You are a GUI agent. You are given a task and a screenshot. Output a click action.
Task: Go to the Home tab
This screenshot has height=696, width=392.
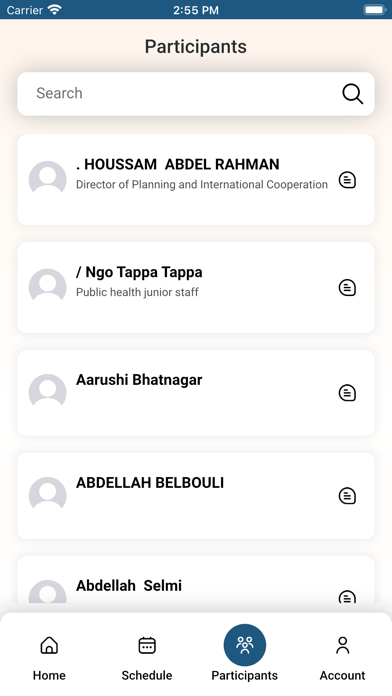click(x=49, y=658)
